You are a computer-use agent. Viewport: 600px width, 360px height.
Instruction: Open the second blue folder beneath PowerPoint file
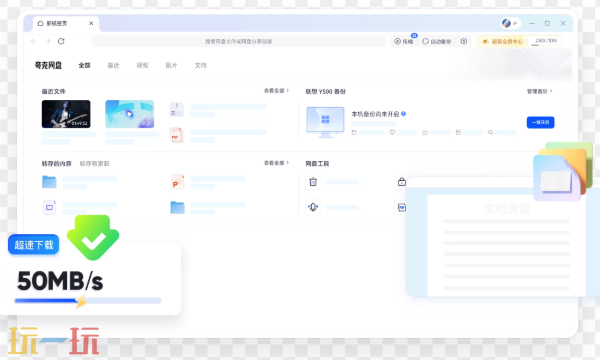[x=177, y=207]
